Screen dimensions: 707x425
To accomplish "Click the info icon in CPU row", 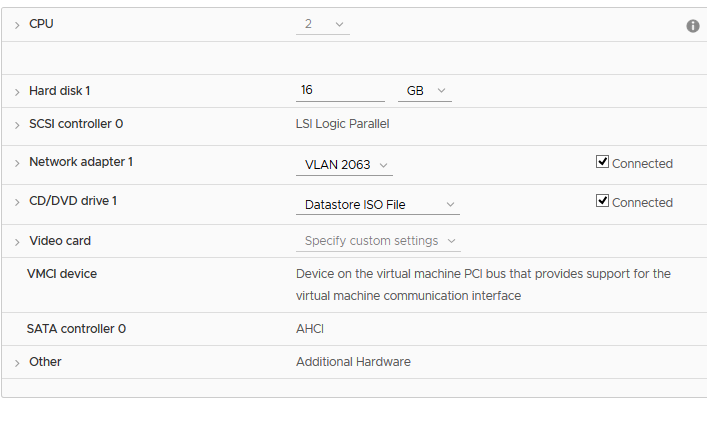I will (x=693, y=26).
